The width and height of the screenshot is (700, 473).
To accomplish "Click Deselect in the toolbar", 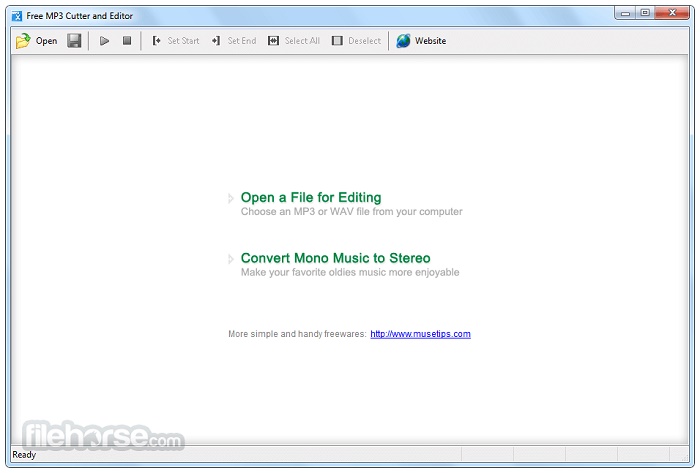I will click(356, 41).
